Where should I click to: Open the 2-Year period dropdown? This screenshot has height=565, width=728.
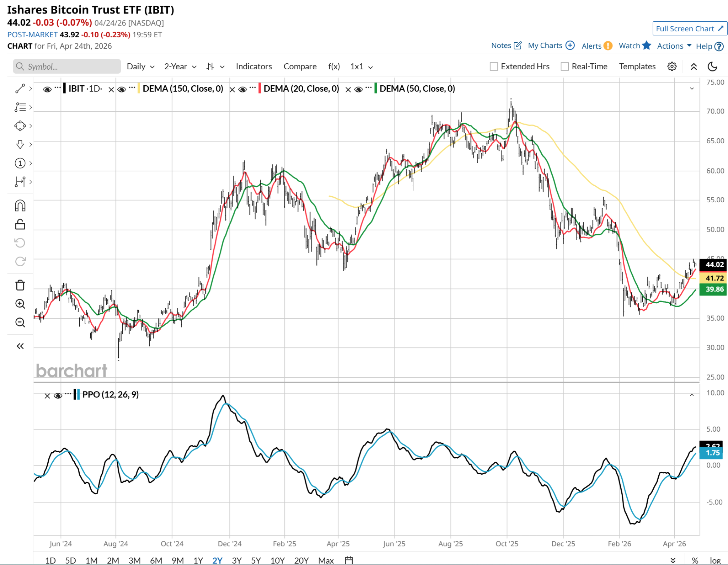click(x=180, y=66)
